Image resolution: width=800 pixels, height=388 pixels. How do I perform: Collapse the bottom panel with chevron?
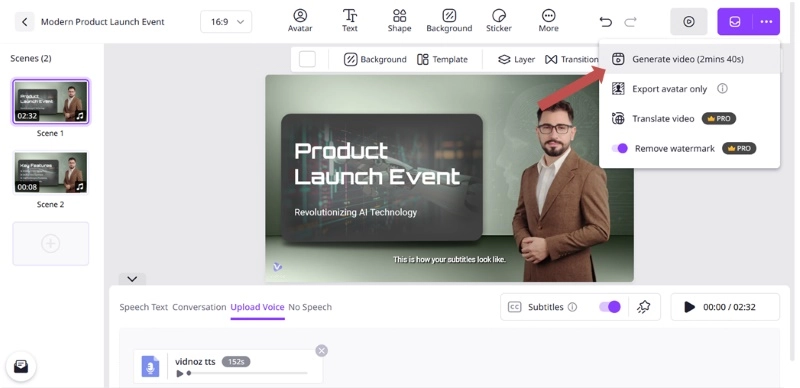(x=132, y=279)
